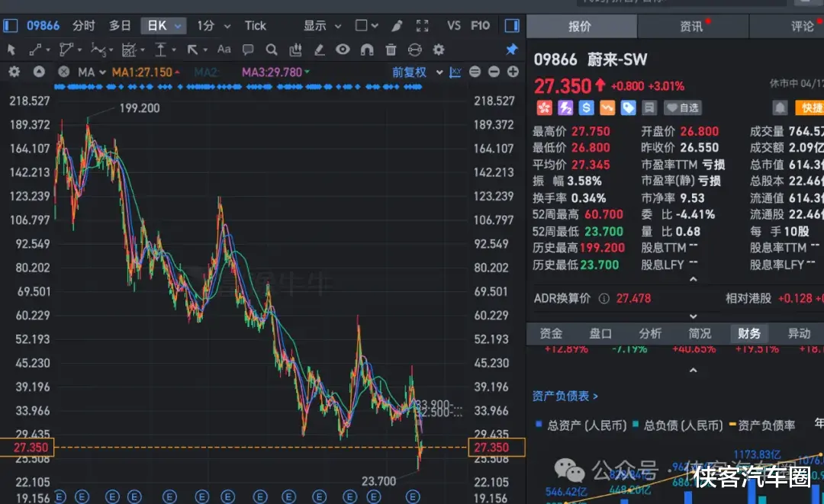The width and height of the screenshot is (824, 504).
Task: Select the eraser pencil tool
Action: tap(319, 50)
